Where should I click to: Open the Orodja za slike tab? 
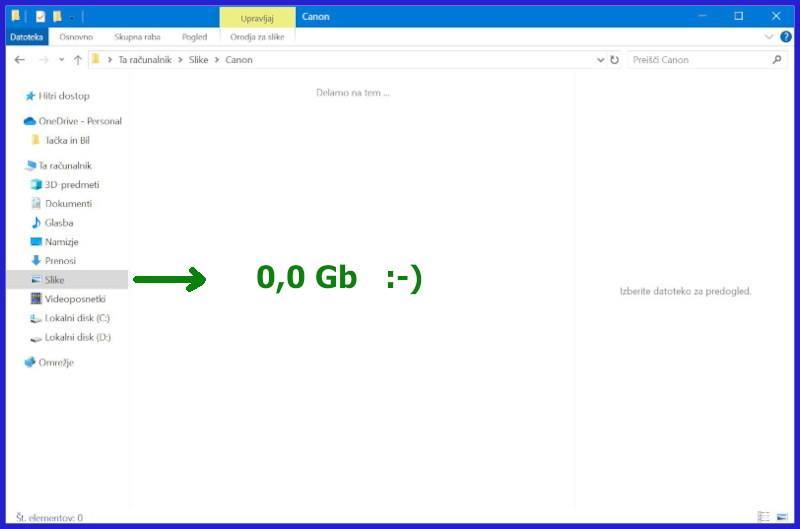coord(257,37)
